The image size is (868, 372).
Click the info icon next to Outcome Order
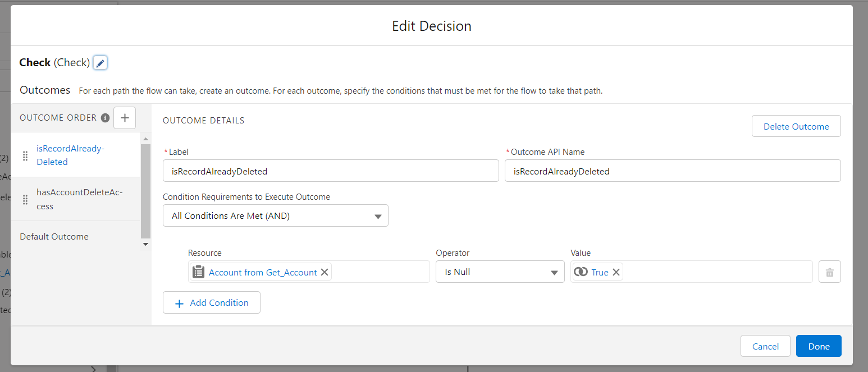coord(105,118)
